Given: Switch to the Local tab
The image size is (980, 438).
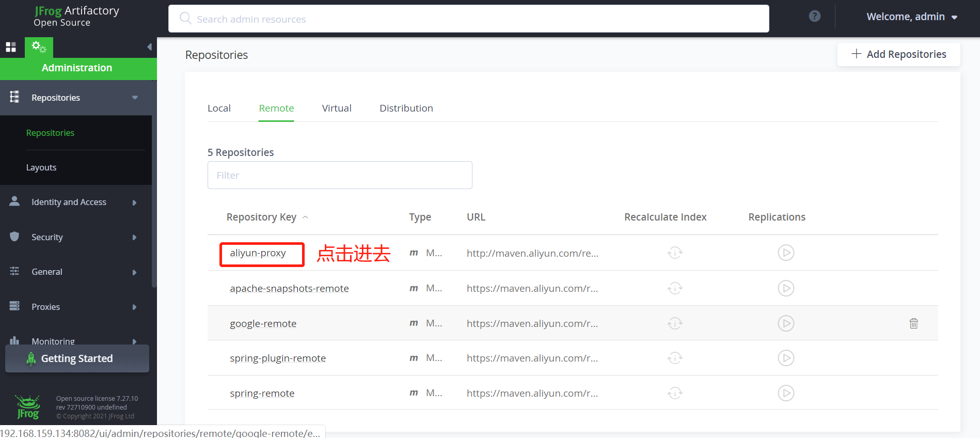Looking at the screenshot, I should [x=219, y=108].
